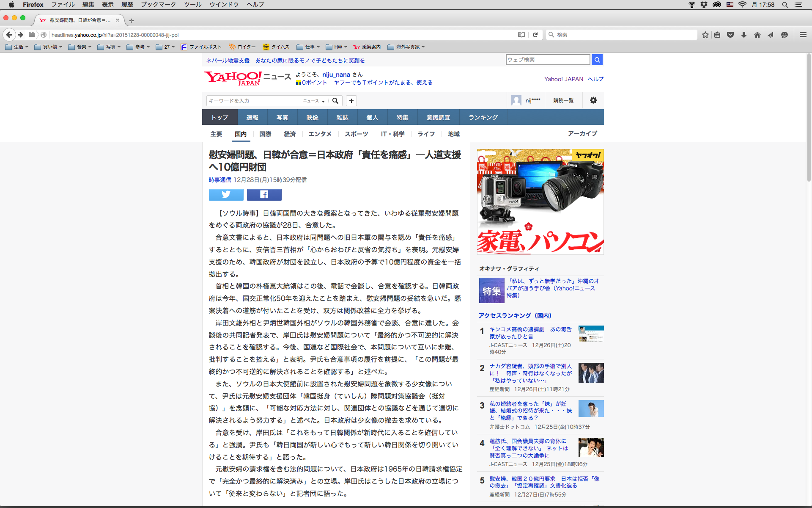
Task: Open Yahoo news settings gear
Action: pos(593,100)
